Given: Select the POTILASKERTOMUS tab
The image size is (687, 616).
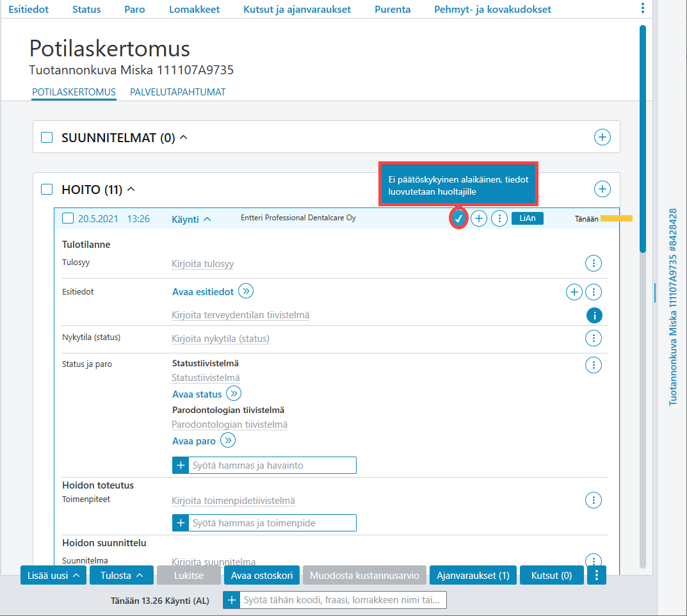Looking at the screenshot, I should point(74,92).
